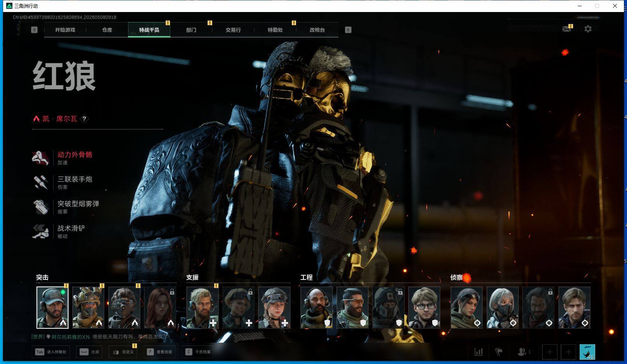Click the flag icon in bottom bar

pyautogui.click(x=499, y=352)
